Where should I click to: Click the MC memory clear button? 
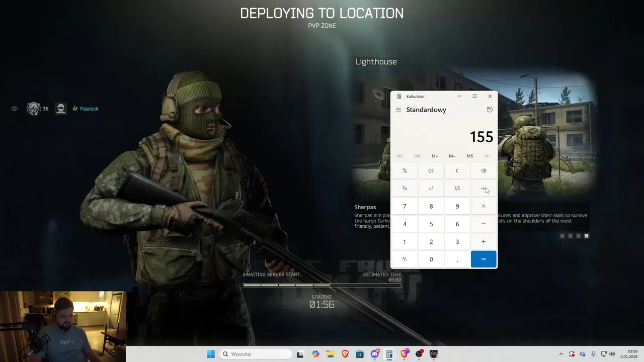click(400, 156)
